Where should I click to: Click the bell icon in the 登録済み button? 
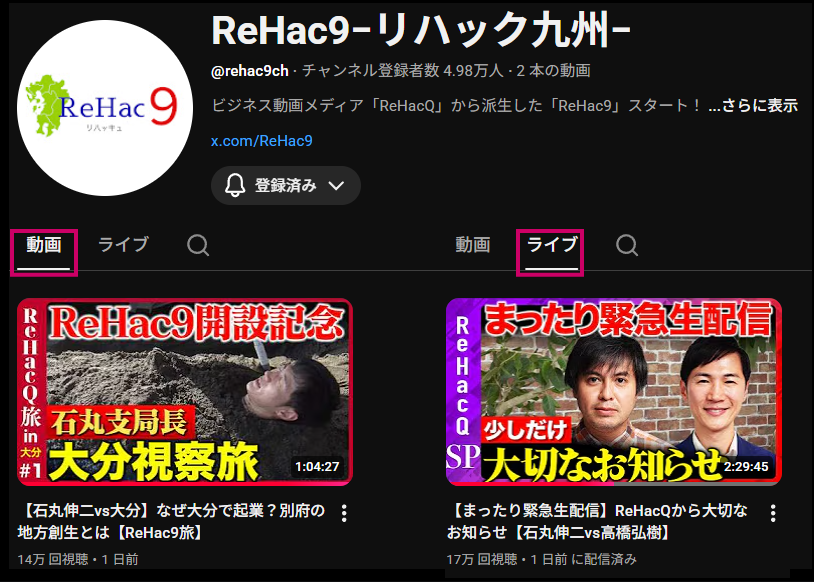tap(235, 185)
